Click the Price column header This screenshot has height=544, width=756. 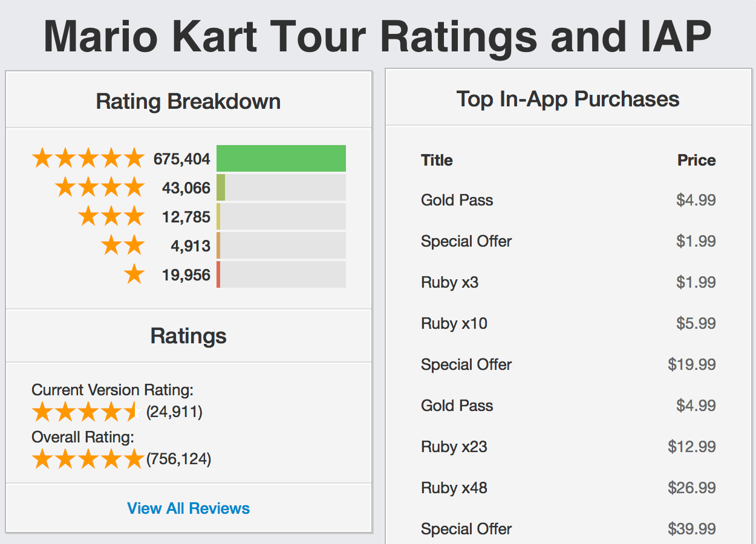coord(697,160)
